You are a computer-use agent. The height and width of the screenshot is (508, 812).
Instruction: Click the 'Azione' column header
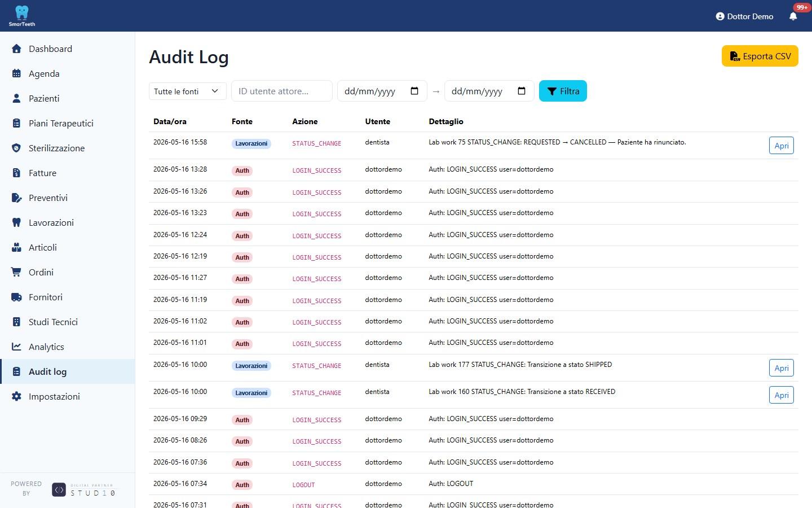tap(305, 121)
